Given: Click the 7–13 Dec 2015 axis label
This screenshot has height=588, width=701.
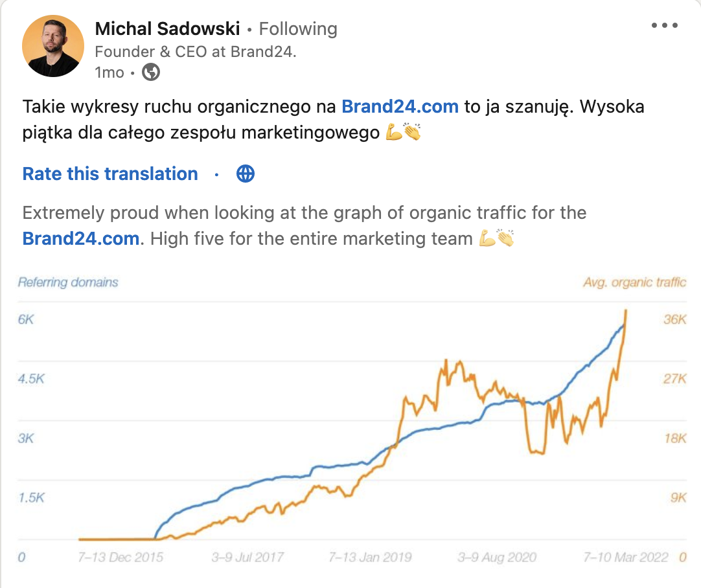Looking at the screenshot, I should pyautogui.click(x=121, y=557).
